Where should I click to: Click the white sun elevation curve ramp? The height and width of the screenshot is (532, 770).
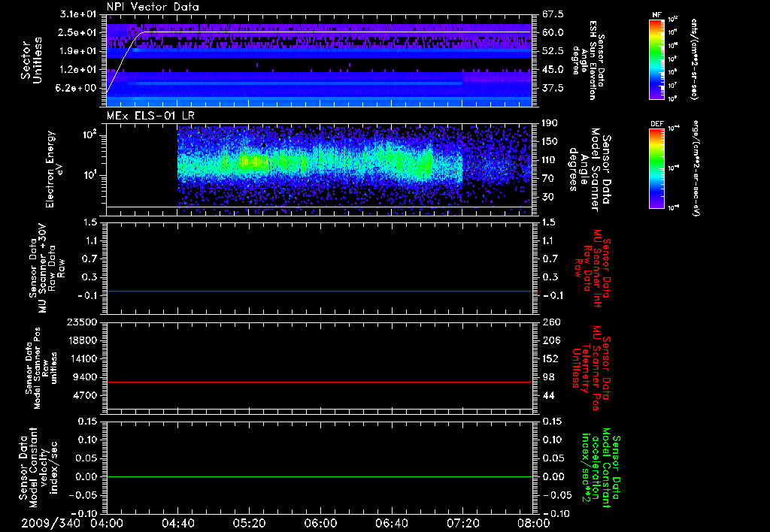126,61
